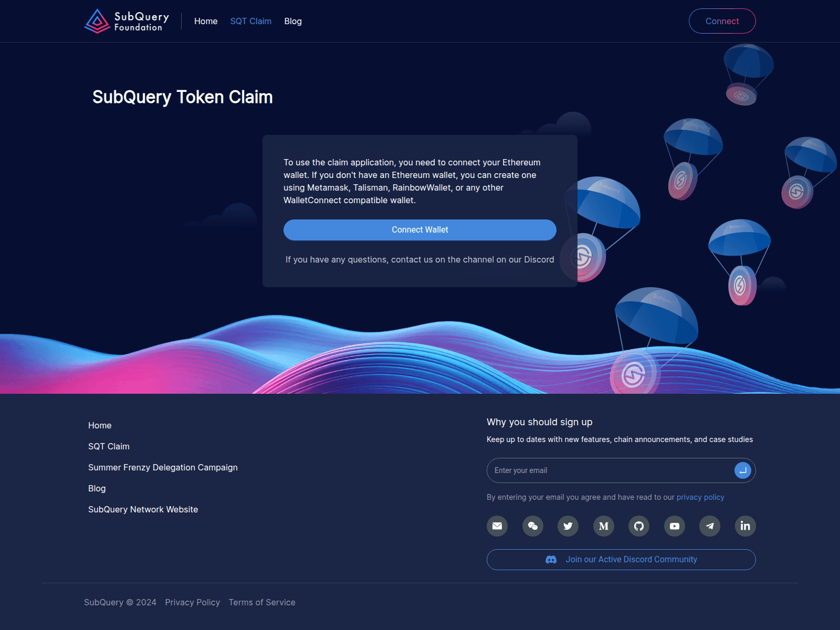Screen dimensions: 840x630
Task: Open the Twitter social icon
Action: pos(568,526)
